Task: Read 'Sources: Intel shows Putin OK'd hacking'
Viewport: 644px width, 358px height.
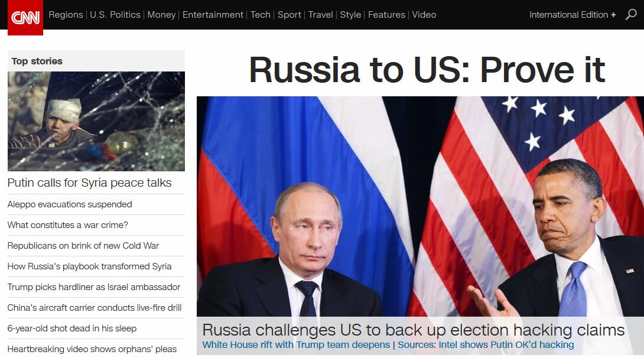Action: tap(486, 345)
